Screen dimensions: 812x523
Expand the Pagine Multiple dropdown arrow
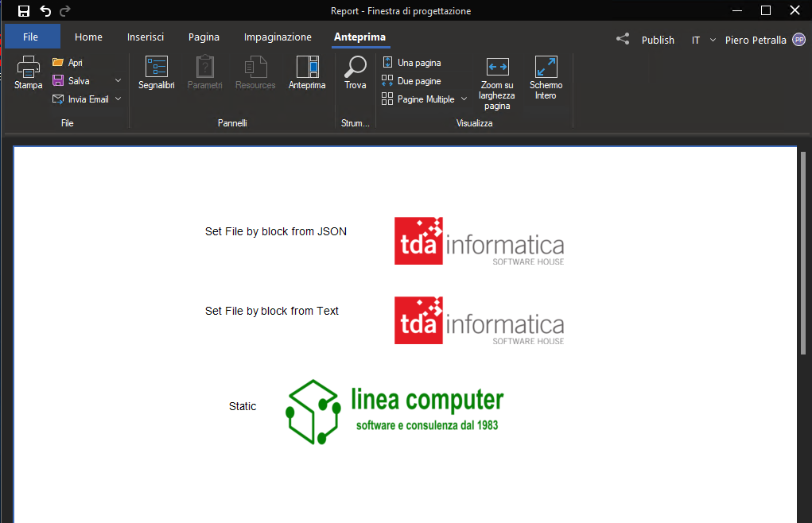click(464, 99)
